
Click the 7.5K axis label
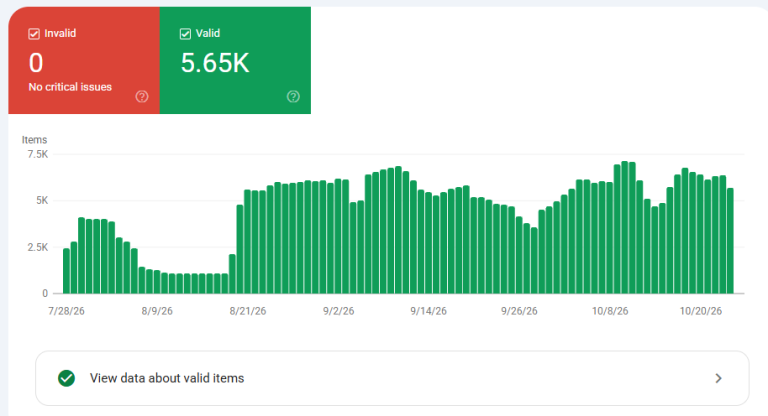(x=38, y=154)
